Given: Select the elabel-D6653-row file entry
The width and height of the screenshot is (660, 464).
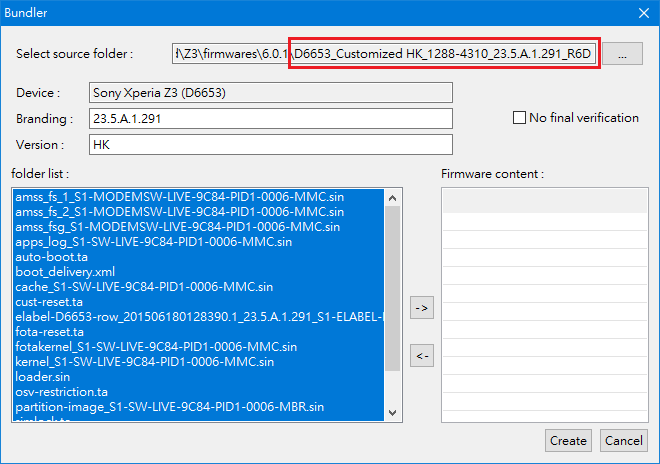Looking at the screenshot, I should 198,317.
